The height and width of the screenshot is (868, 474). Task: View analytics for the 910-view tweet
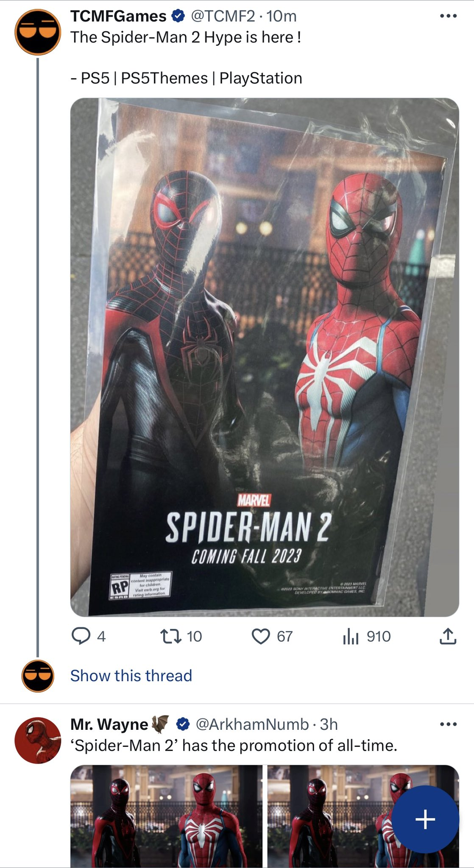pos(351,636)
